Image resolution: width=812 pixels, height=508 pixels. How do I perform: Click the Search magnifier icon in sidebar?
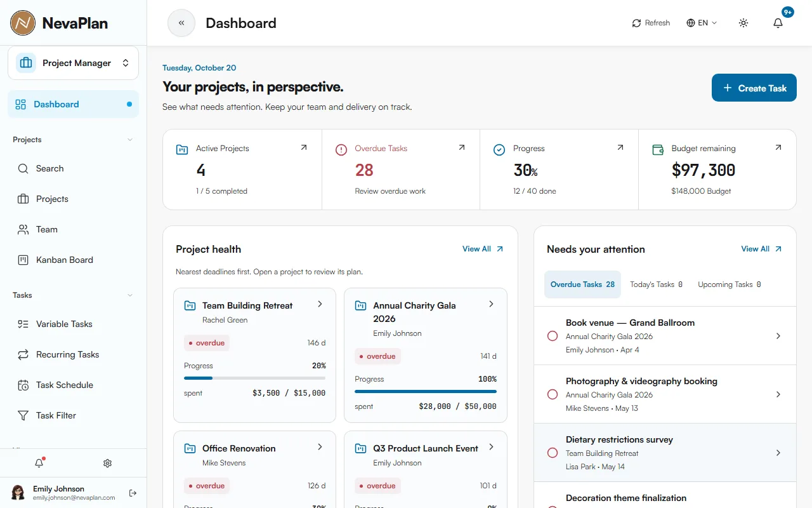click(x=23, y=168)
